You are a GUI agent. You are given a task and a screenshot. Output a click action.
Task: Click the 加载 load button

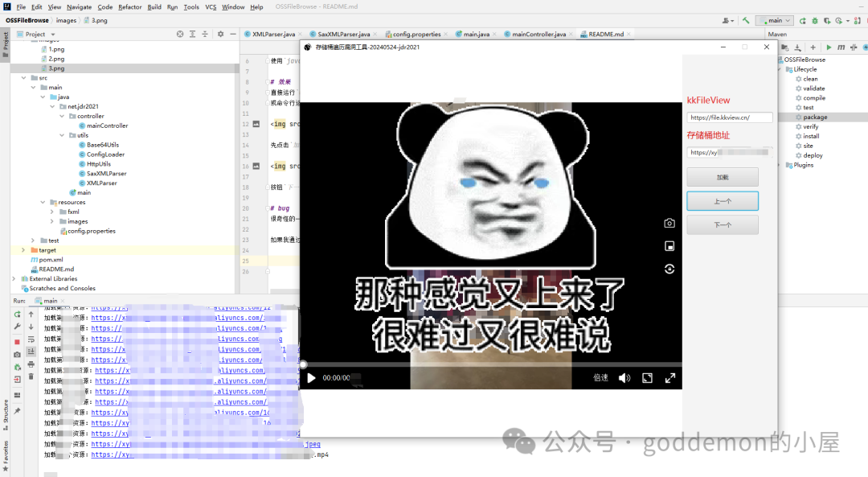(723, 177)
